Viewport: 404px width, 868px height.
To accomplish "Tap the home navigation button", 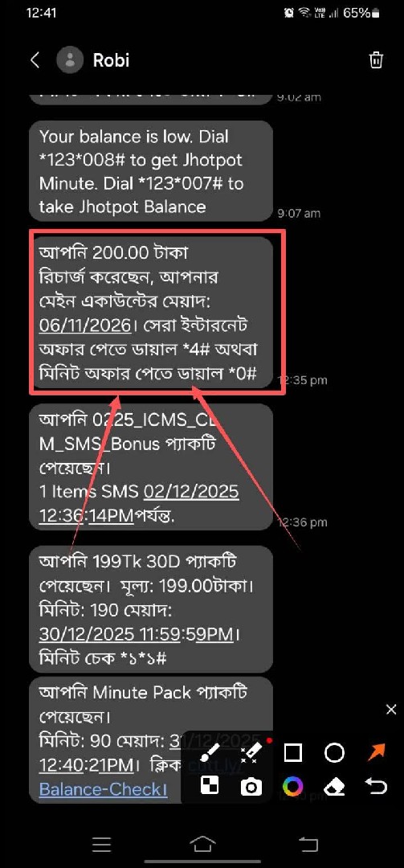I will click(202, 844).
